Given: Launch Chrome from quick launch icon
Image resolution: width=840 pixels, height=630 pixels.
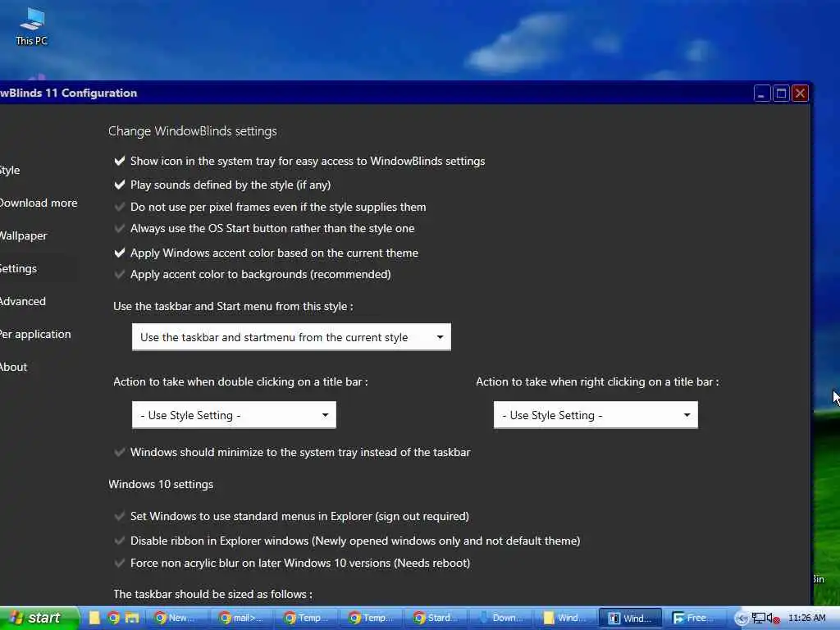Looking at the screenshot, I should click(x=113, y=619).
